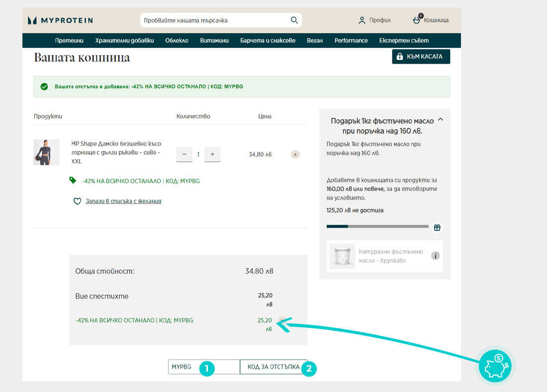
Task: Open the Профил account icon
Action: 362,20
